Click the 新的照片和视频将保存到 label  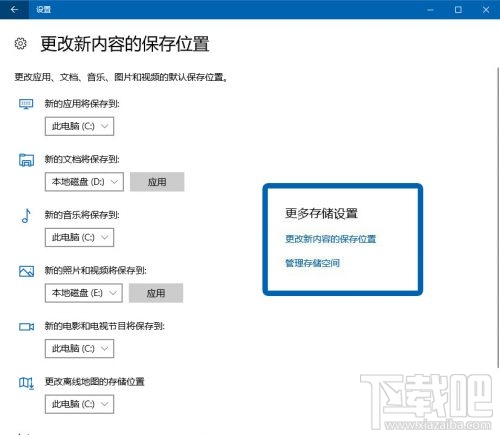click(96, 270)
